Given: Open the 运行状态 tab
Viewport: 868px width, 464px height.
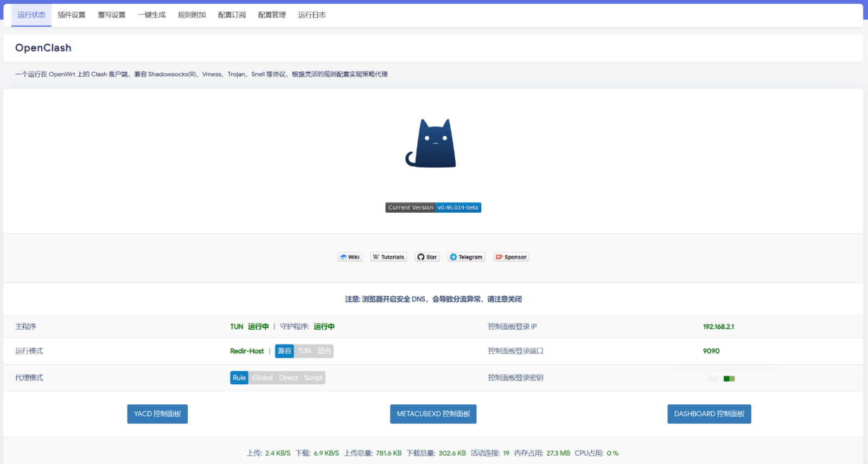Looking at the screenshot, I should coord(31,15).
